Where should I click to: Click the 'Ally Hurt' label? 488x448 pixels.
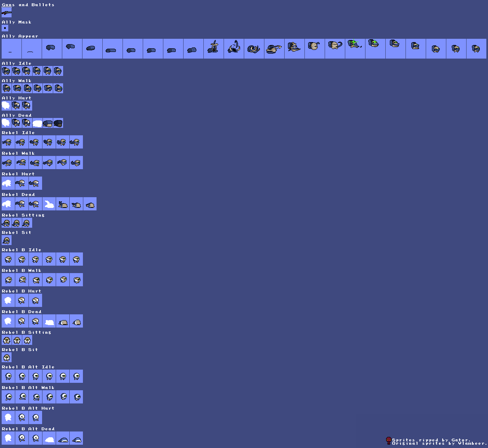coord(17,98)
